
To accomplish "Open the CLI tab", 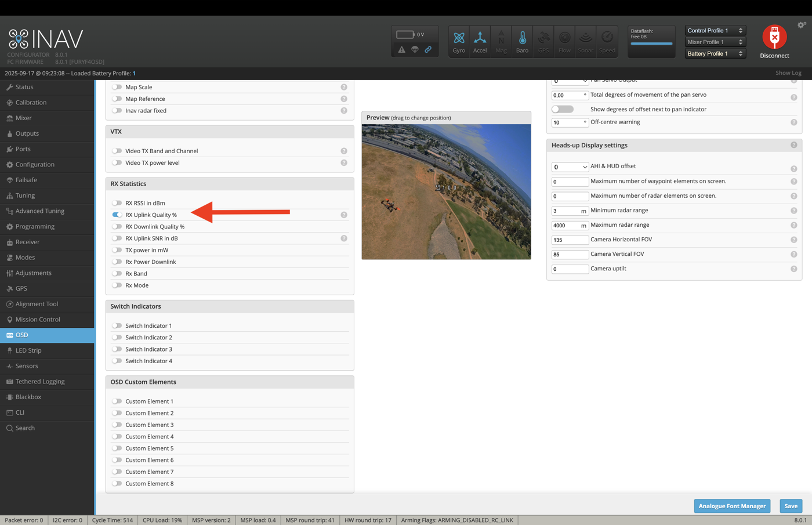I will click(47, 412).
